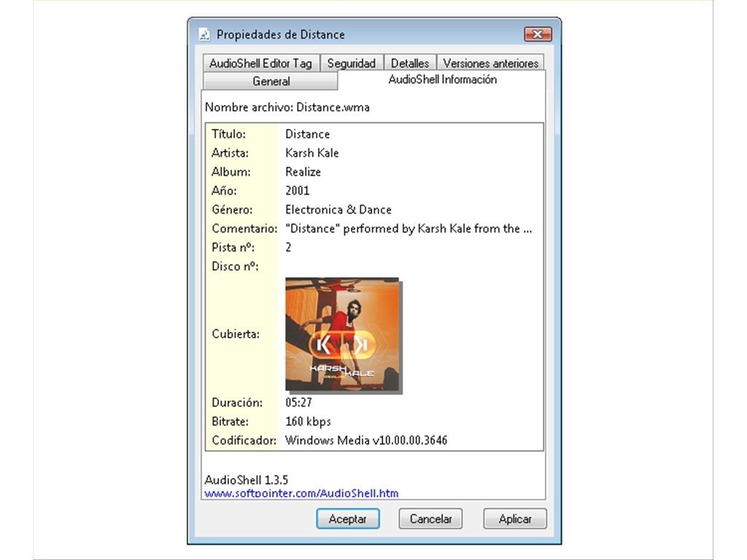Click the "Título:" label
The width and height of the screenshot is (747, 560).
(228, 134)
